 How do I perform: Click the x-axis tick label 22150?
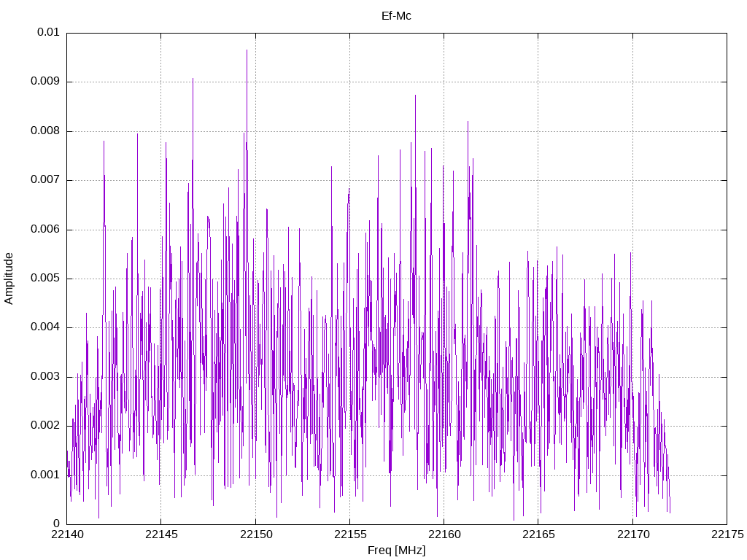tap(255, 534)
